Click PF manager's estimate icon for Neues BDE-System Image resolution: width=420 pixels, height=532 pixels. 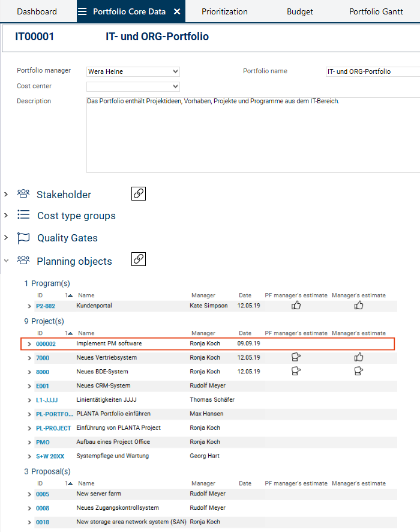pyautogui.click(x=296, y=371)
